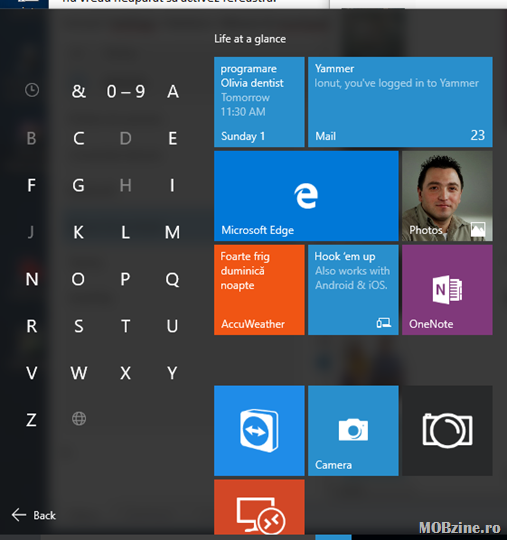Open the Calendar tile showing Olivia dentist
Viewport: 507px width, 540px height.
coord(259,102)
